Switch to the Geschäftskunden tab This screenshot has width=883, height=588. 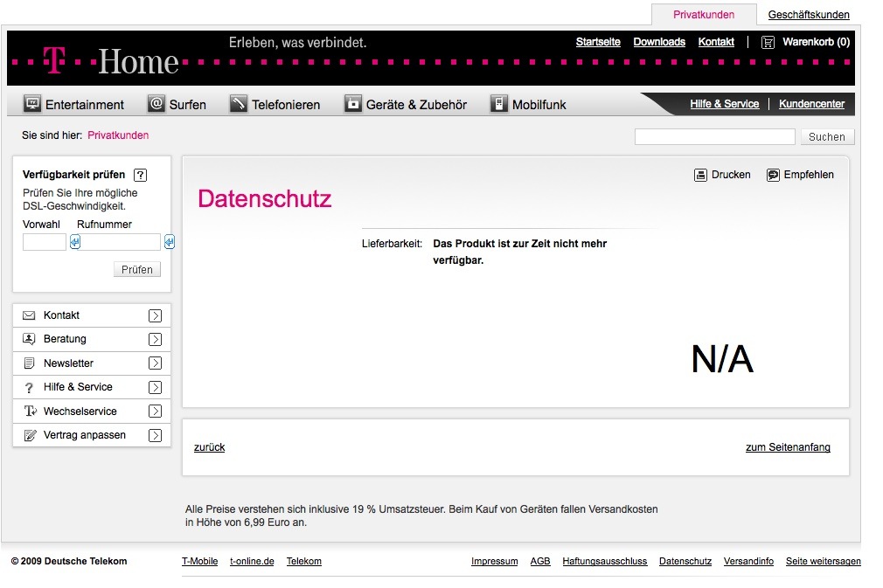(x=809, y=15)
